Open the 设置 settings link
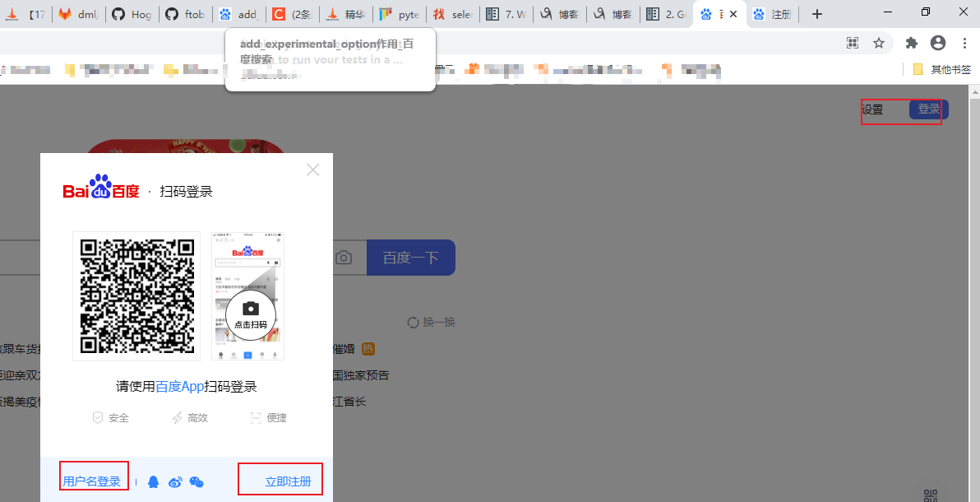 [x=872, y=109]
